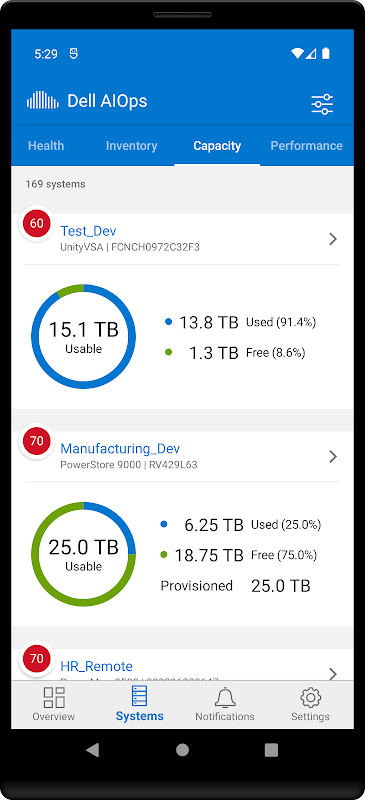Select the Systems server icon
365x800 pixels.
coord(139,696)
